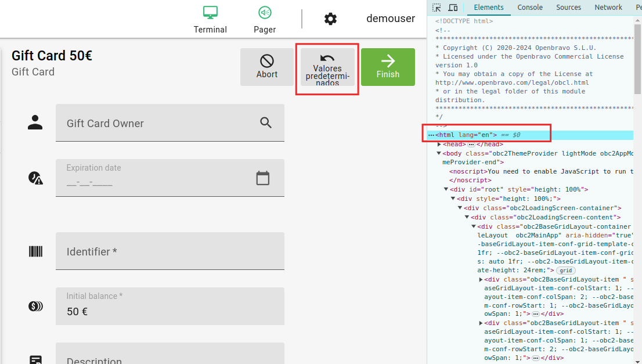The height and width of the screenshot is (364, 642).
Task: Expand the head element node
Action: coord(439,144)
